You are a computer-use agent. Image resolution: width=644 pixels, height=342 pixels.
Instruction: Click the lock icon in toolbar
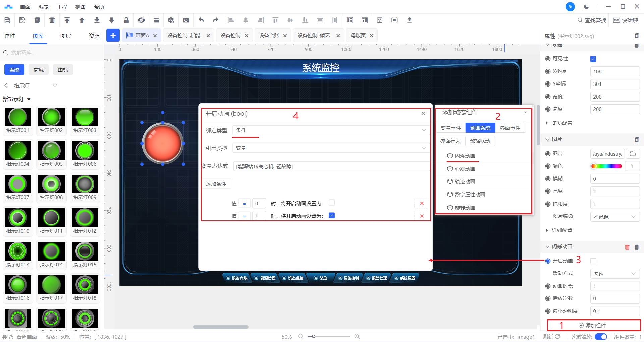coord(126,20)
